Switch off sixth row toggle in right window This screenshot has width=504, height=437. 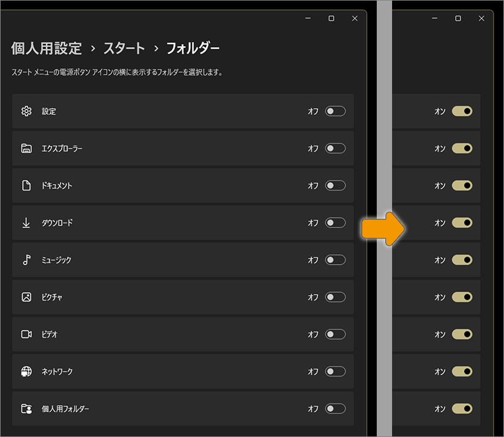[x=462, y=297]
